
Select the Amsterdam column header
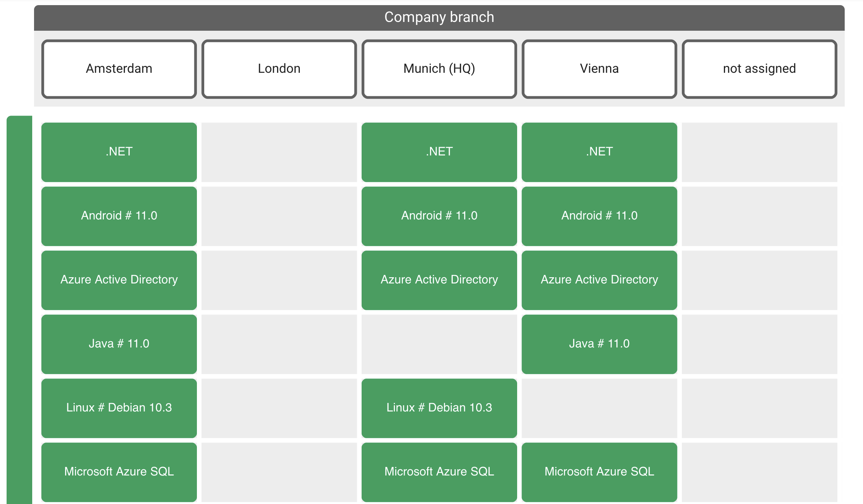click(x=119, y=69)
